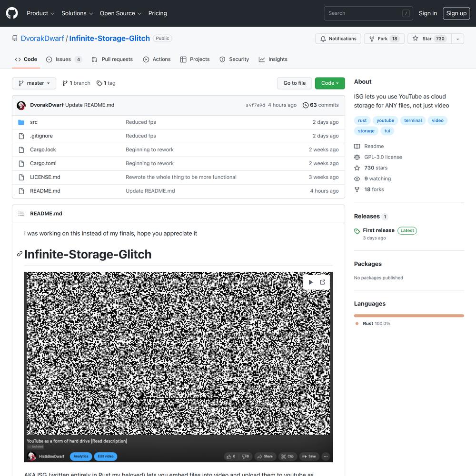Open the README.md file in file list
This screenshot has height=476, width=476.
click(45, 191)
